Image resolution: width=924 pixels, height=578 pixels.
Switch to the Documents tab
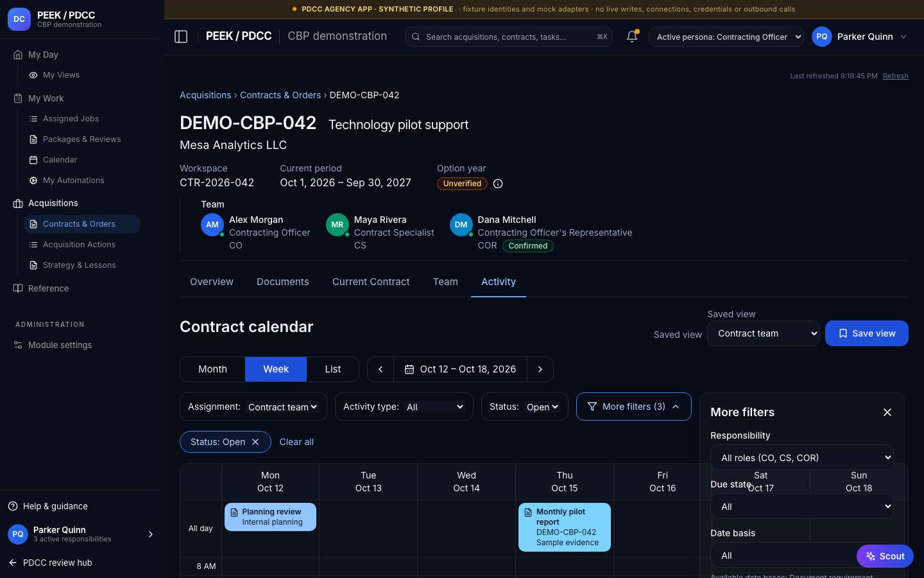(x=283, y=282)
